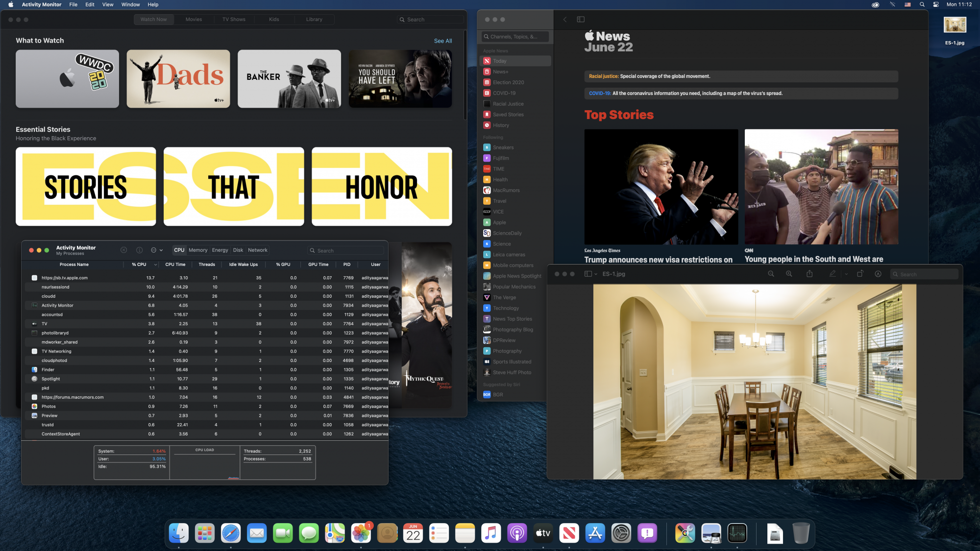980x551 pixels.
Task: Click the share icon in Preview
Action: (809, 274)
